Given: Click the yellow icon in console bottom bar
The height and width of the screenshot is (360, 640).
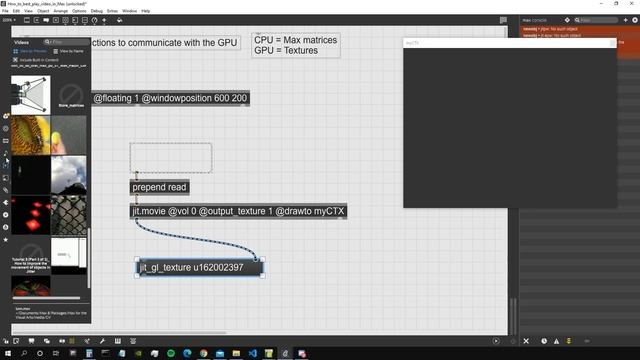Looking at the screenshot, I should pos(569,341).
